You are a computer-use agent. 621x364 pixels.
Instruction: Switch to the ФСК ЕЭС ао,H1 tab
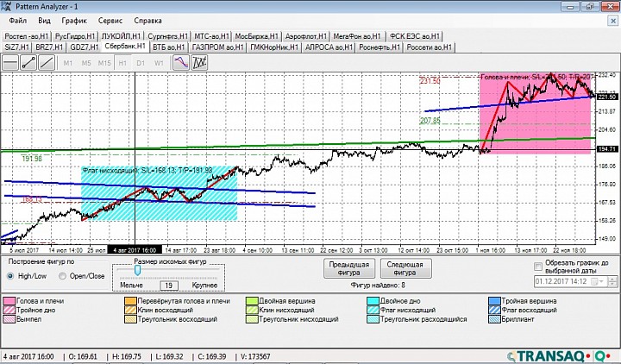(414, 36)
